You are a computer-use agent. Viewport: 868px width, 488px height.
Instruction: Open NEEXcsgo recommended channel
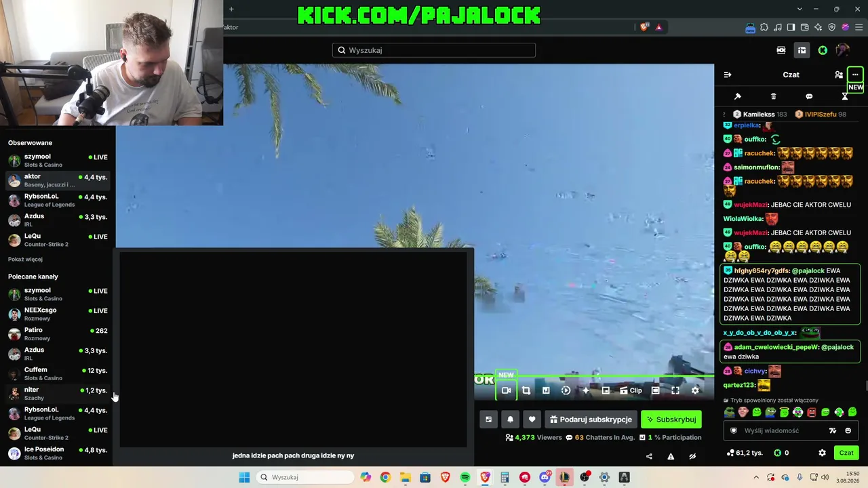pyautogui.click(x=58, y=314)
